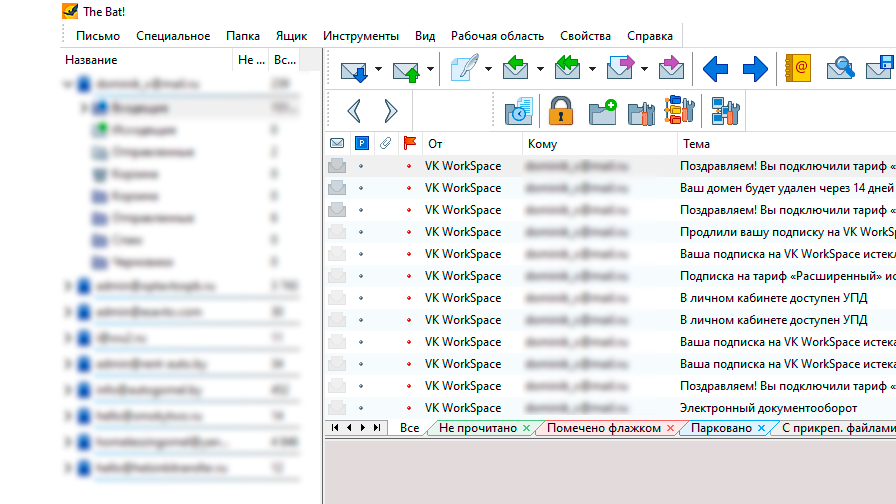Open the new message dropdown arrow
The width and height of the screenshot is (896, 504).
[x=489, y=69]
